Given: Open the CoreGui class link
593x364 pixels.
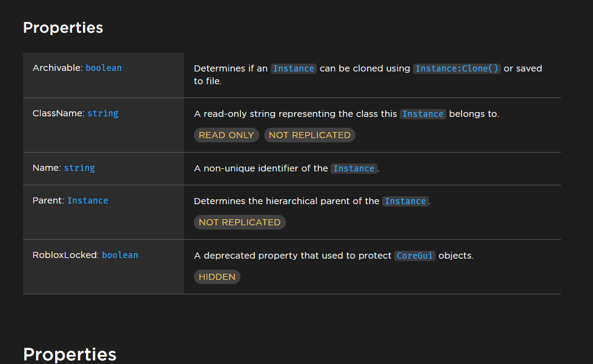Looking at the screenshot, I should pyautogui.click(x=414, y=256).
